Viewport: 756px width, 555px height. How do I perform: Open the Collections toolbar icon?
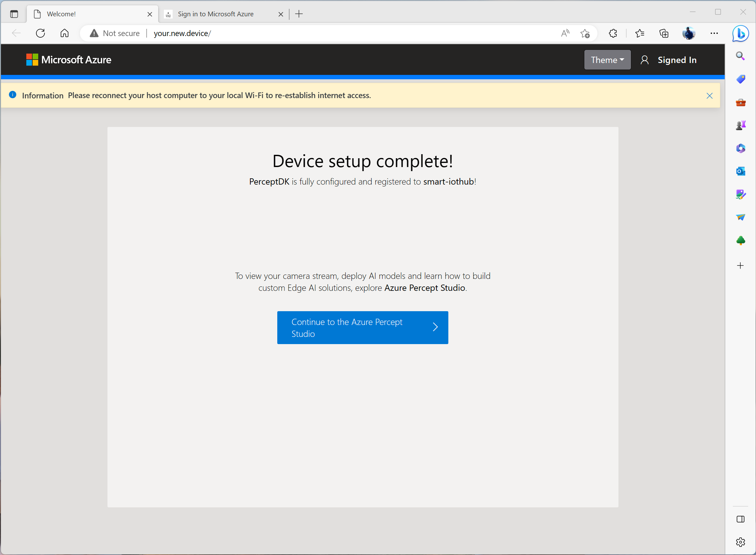click(x=664, y=33)
